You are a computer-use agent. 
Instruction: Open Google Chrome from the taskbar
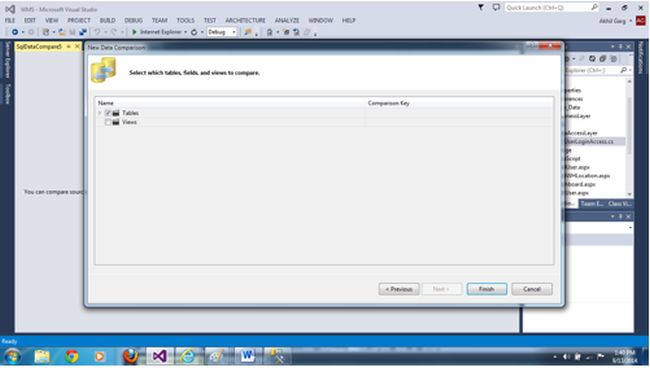[71, 356]
